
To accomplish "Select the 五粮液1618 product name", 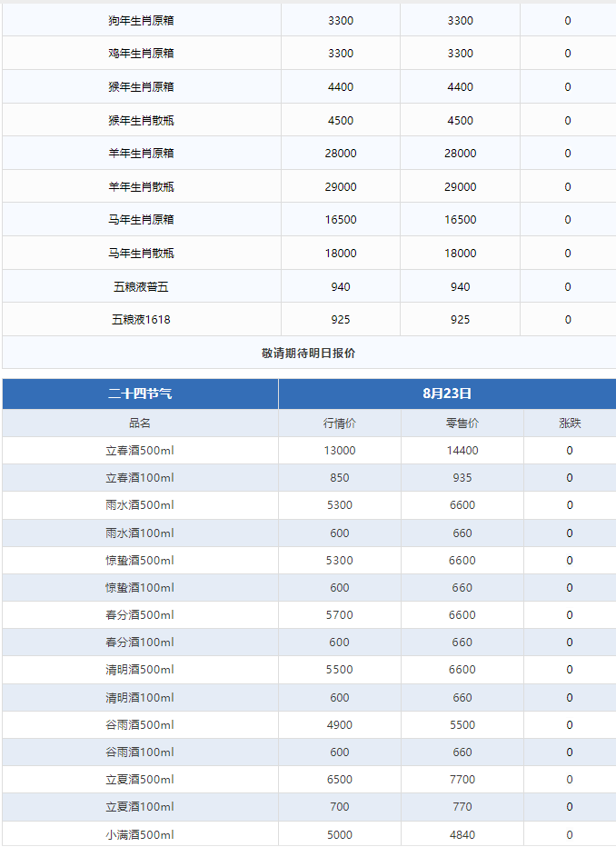I will tap(141, 320).
